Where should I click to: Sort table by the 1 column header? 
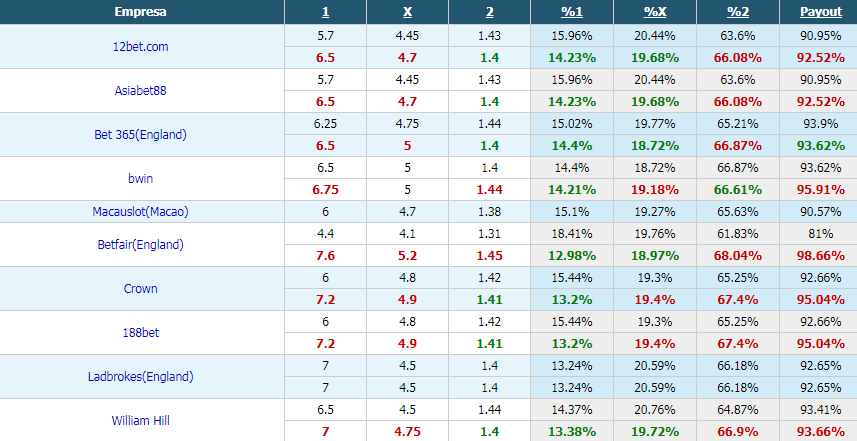[325, 11]
